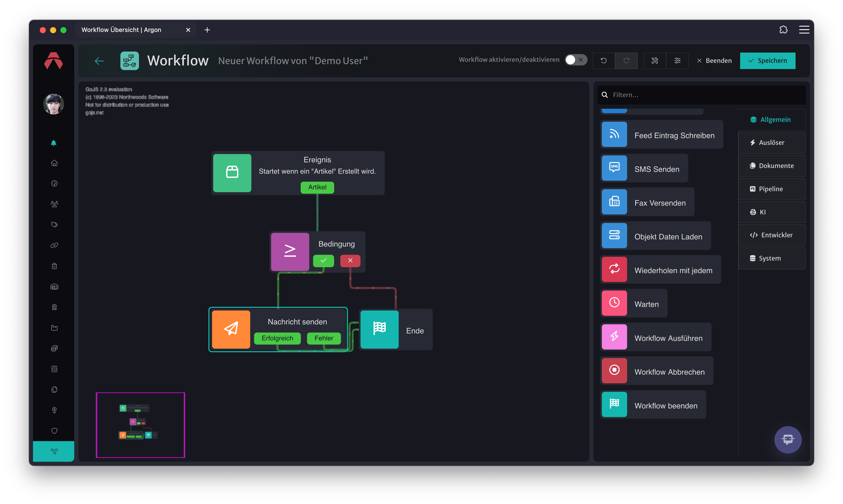Open the shield icon in the sidebar
This screenshot has width=843, height=504.
pyautogui.click(x=54, y=431)
